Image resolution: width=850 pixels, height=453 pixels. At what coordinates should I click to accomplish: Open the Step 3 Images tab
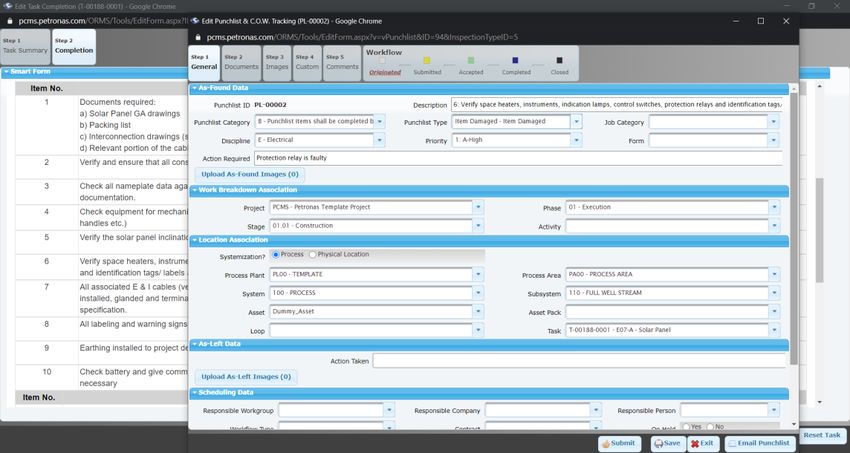276,63
